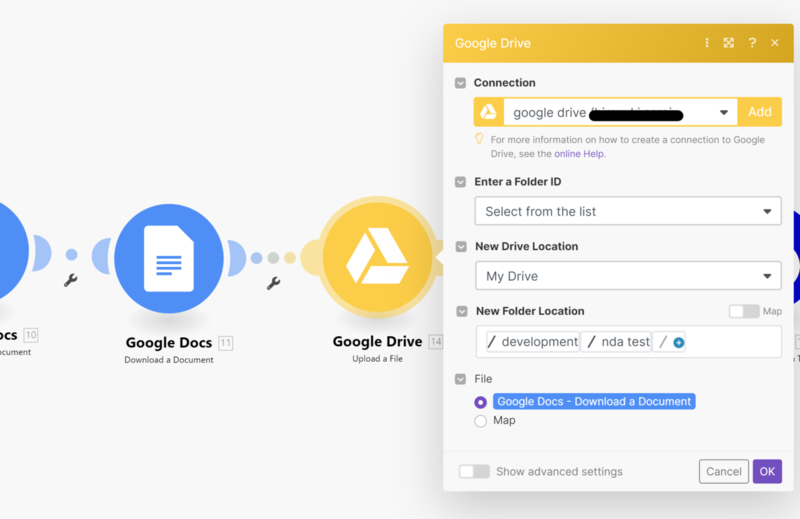Confirm with the OK button
Image resolution: width=800 pixels, height=519 pixels.
coord(767,472)
